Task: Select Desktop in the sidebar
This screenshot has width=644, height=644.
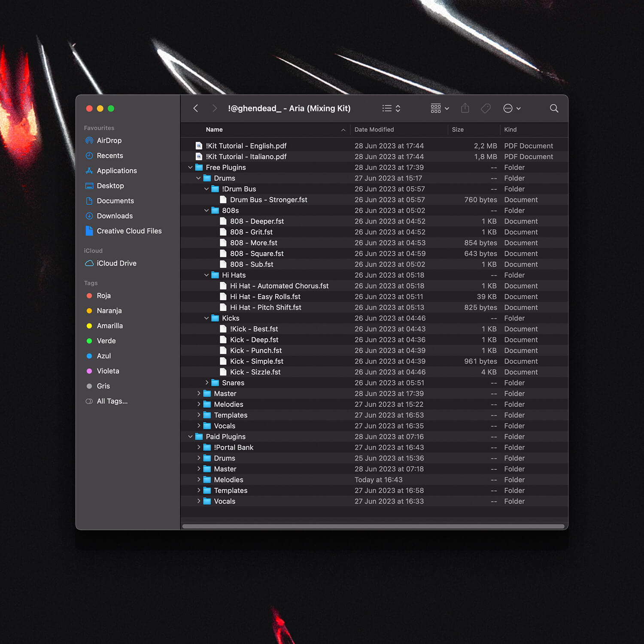Action: click(x=110, y=185)
